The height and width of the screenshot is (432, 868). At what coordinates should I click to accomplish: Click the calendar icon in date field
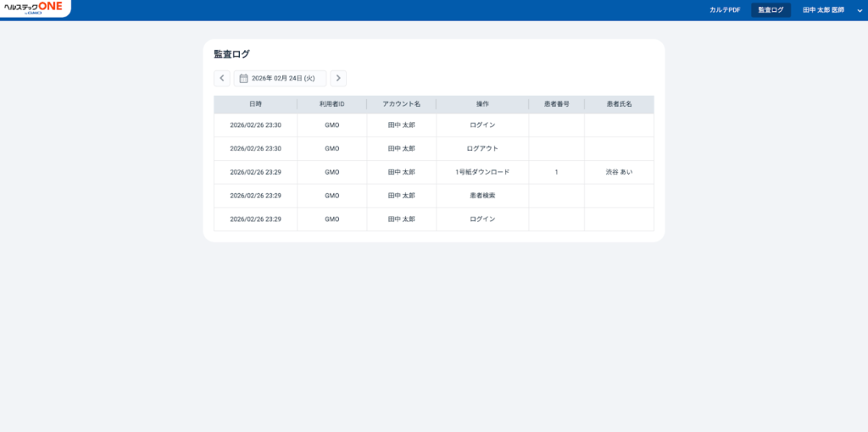tap(243, 78)
